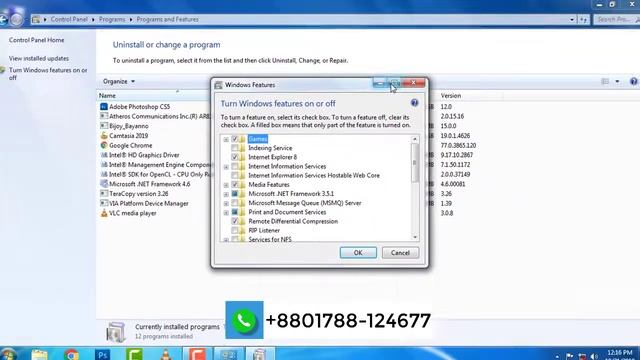Uncheck the Internet Explorer 8 checkbox
640x360 pixels.
click(x=235, y=157)
